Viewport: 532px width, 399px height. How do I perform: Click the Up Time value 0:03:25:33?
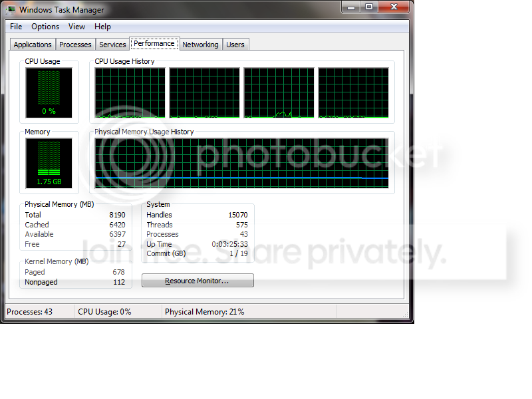point(229,244)
